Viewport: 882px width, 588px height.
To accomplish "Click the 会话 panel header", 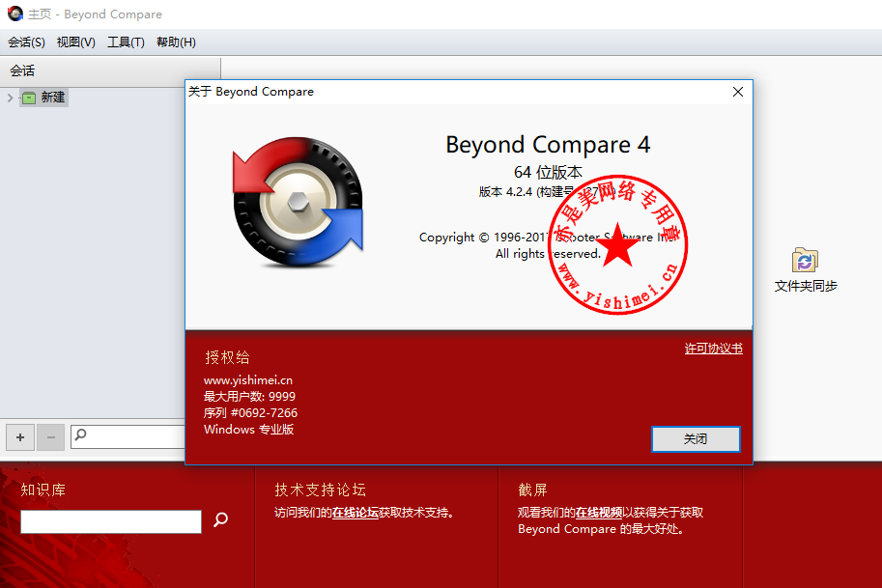I will (x=110, y=70).
